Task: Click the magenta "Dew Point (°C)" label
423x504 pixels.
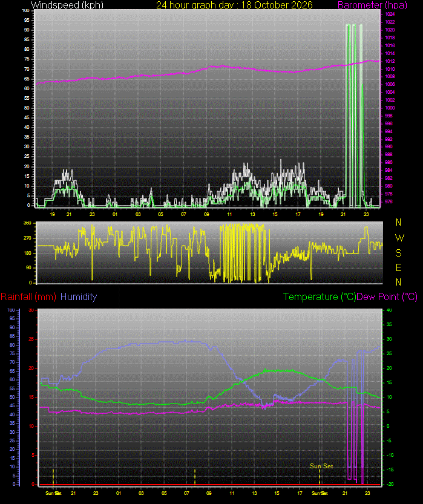Action: point(387,296)
